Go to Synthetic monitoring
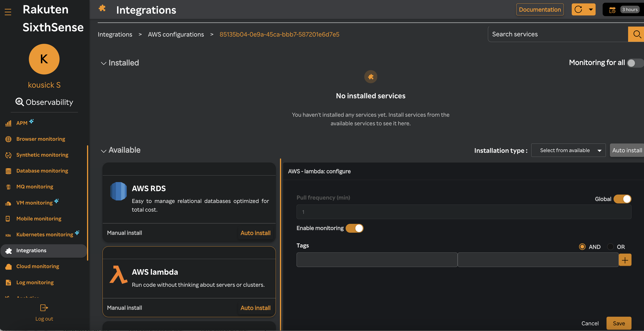Screen dimensions: 644x331 pos(42,155)
